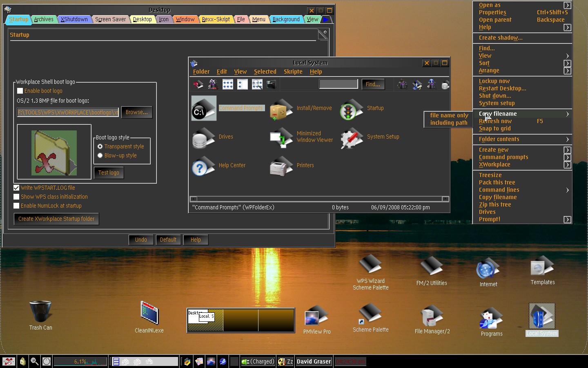Click the Undo button in Desktop notebook

(141, 240)
